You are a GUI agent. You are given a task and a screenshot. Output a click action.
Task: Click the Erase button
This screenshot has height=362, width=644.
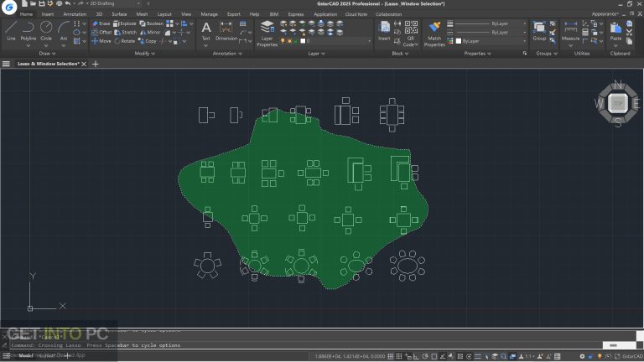pos(101,23)
